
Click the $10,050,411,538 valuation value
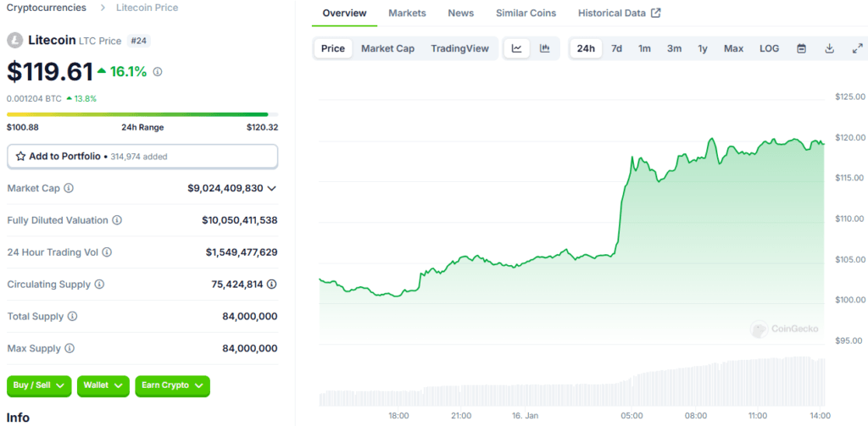click(240, 220)
